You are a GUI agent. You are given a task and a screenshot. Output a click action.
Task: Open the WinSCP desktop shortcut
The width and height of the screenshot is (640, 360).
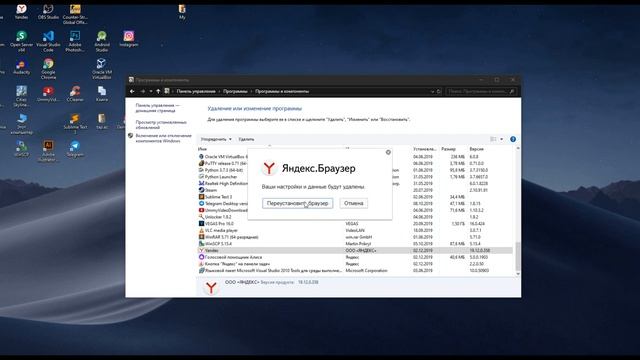pos(21,149)
